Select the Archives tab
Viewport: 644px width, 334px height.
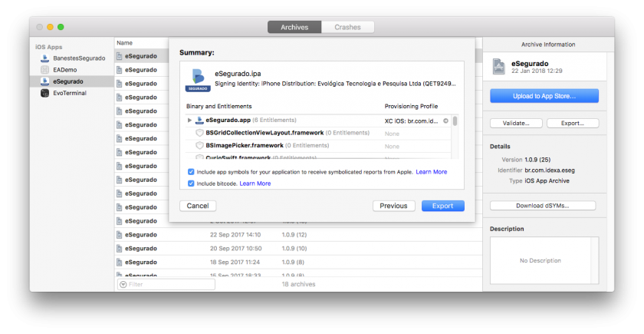294,27
